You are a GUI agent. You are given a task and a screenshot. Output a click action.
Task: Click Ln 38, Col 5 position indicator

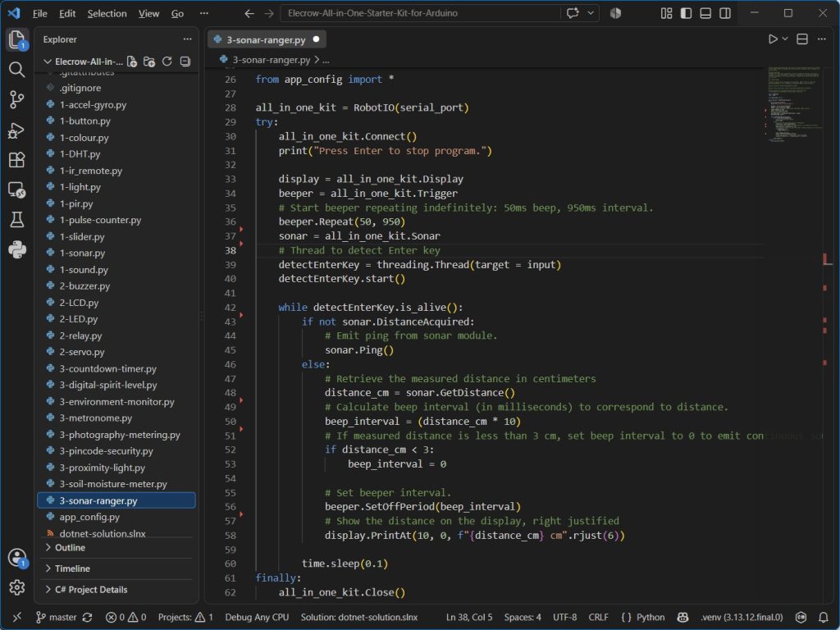[468, 617]
